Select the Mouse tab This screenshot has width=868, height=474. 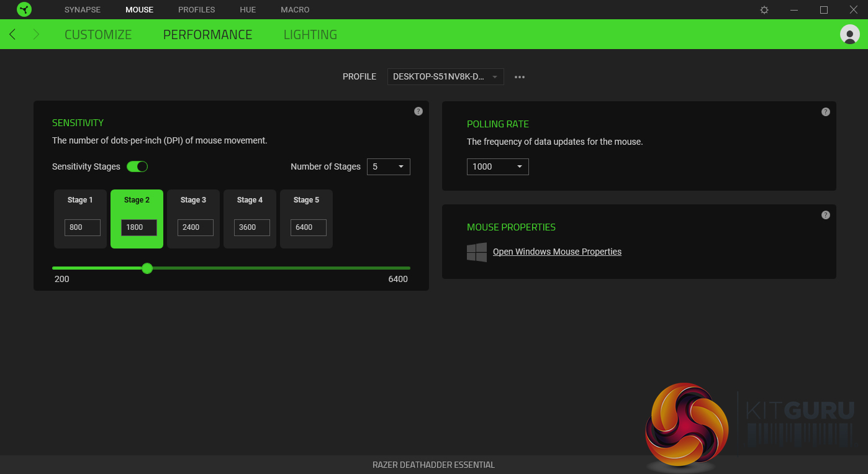[x=139, y=10]
